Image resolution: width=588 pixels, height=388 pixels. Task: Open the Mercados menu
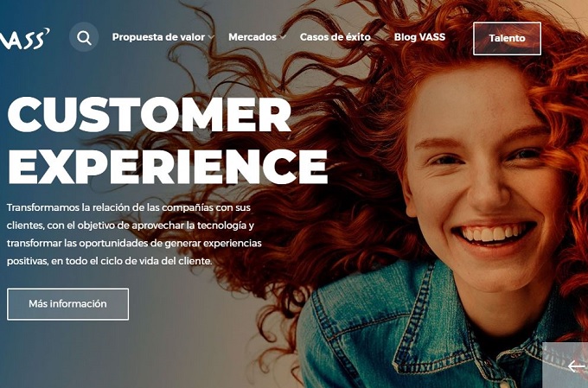tap(252, 37)
